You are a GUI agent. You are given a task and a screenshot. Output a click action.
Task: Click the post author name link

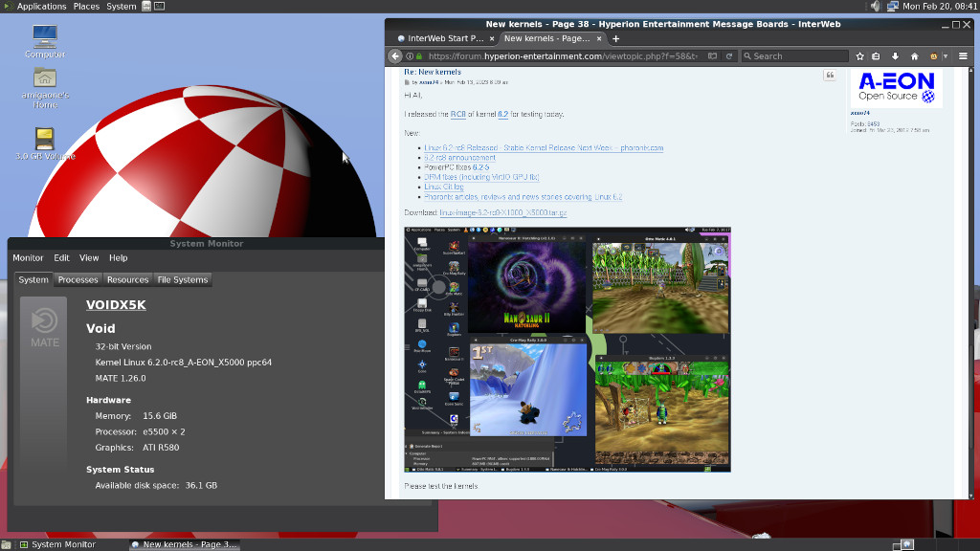429,82
